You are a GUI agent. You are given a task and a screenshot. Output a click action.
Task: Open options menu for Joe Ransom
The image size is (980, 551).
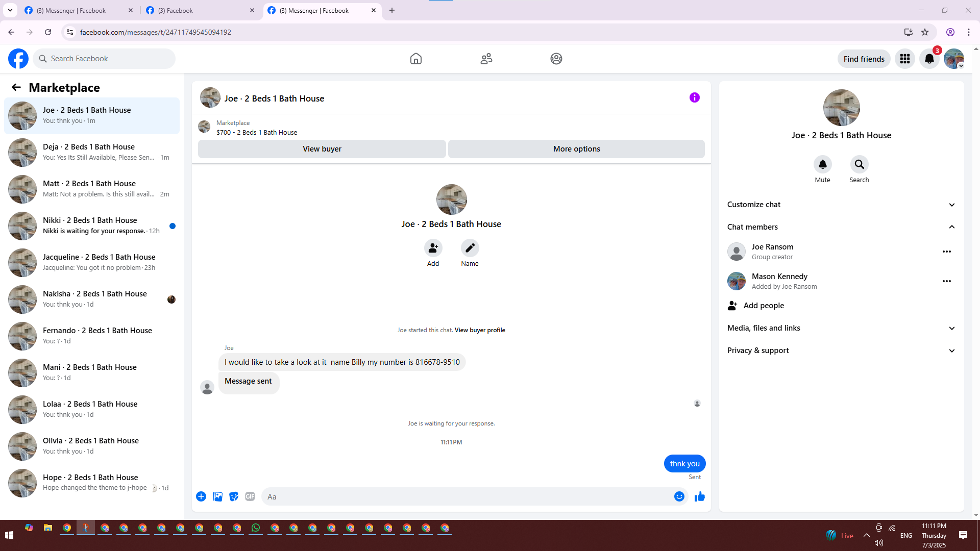tap(946, 252)
